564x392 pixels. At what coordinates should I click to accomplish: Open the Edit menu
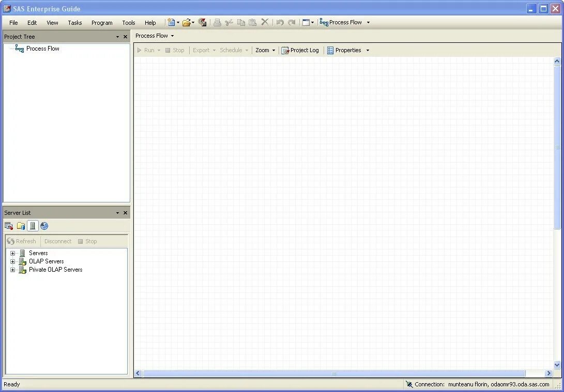(32, 23)
